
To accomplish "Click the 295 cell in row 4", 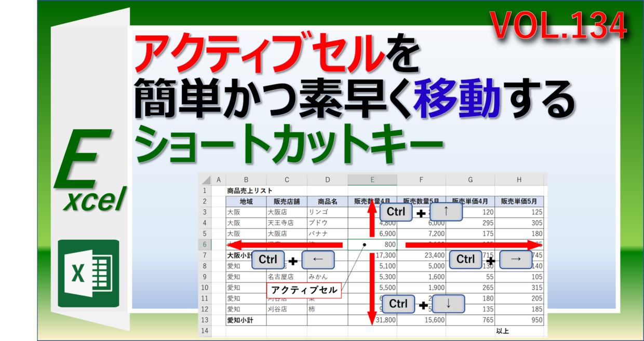I will pos(470,223).
